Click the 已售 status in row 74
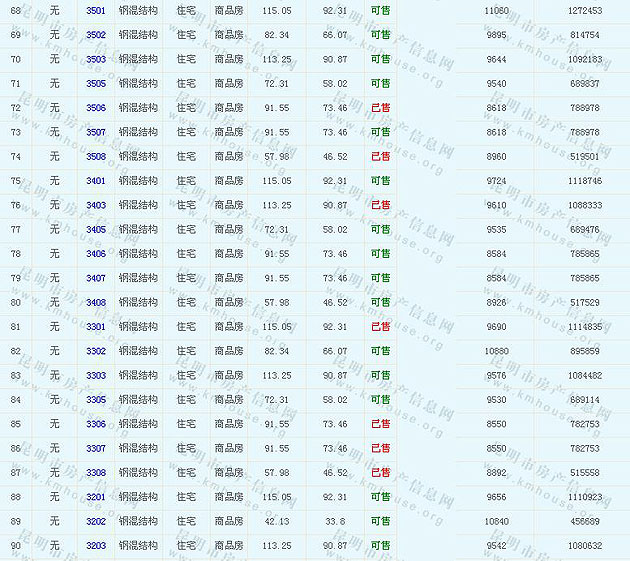The width and height of the screenshot is (630, 561). coord(380,156)
